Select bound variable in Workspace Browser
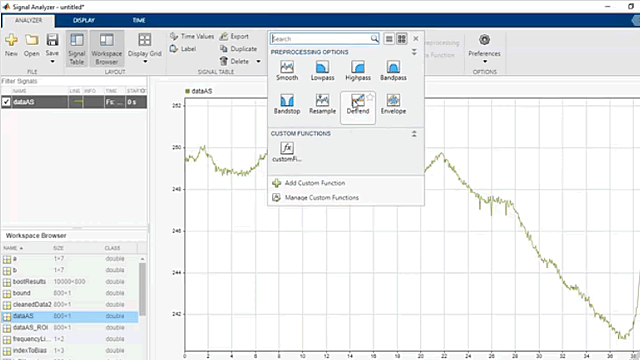640x360 pixels. coord(70,293)
